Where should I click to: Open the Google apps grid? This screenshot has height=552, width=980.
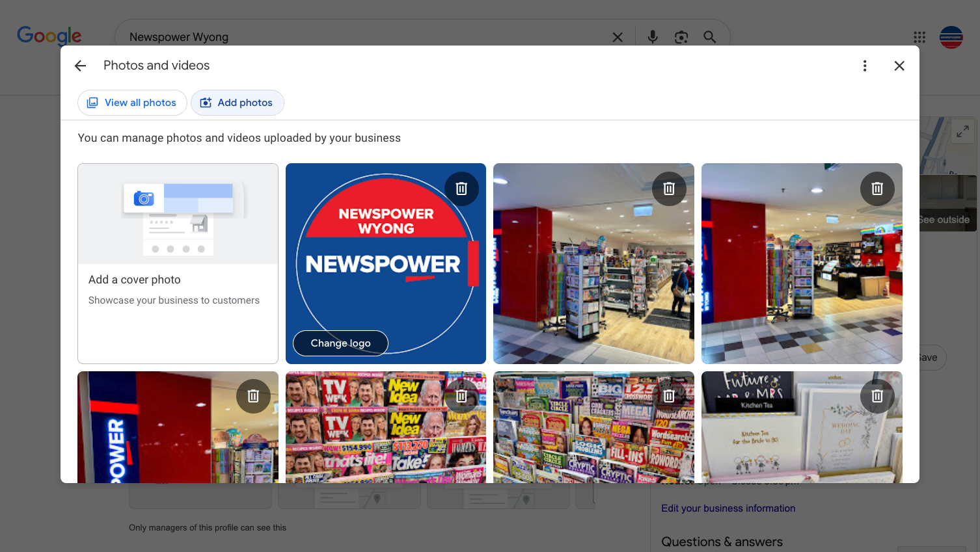click(919, 37)
